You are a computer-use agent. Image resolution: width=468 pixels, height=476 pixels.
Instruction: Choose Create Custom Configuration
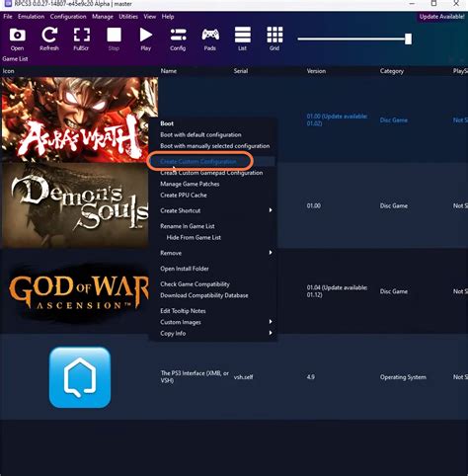[x=198, y=162]
